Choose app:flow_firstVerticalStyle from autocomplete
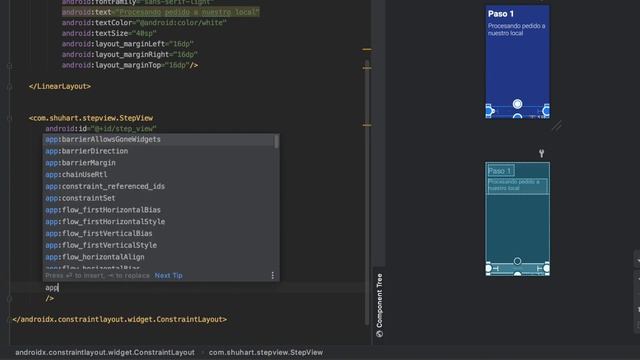This screenshot has width=640, height=360. (159, 245)
